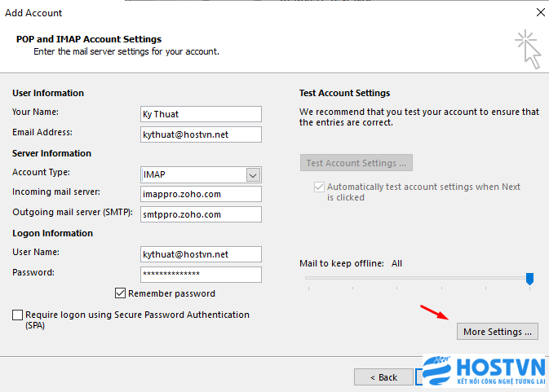Click the Your Name field containing Ky Thuat
549x392 pixels.
point(201,114)
